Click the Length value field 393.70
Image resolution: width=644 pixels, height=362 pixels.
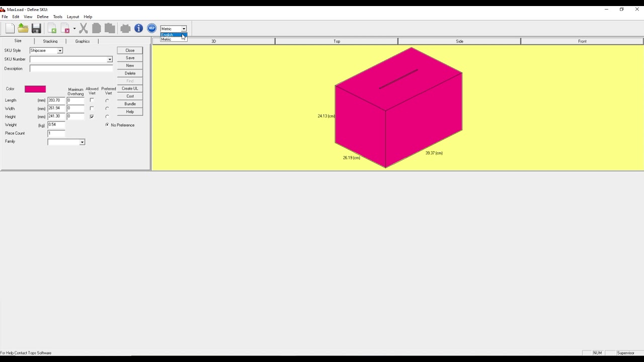coord(56,101)
